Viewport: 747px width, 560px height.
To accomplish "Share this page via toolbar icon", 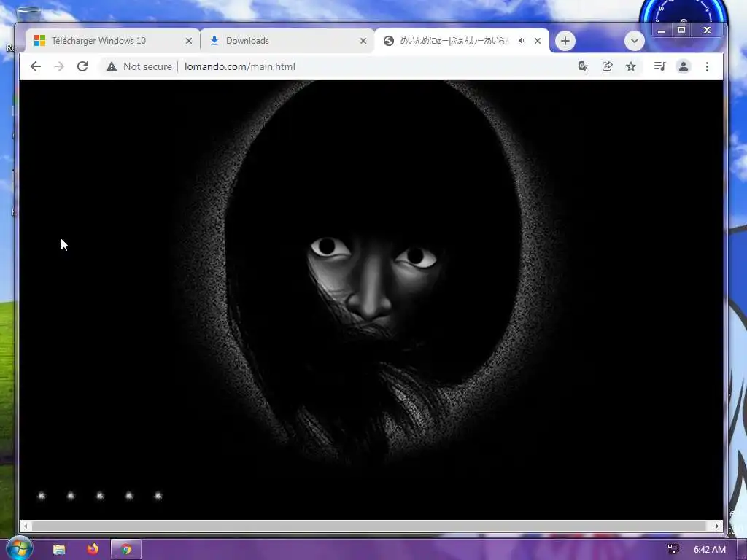I will 608,66.
